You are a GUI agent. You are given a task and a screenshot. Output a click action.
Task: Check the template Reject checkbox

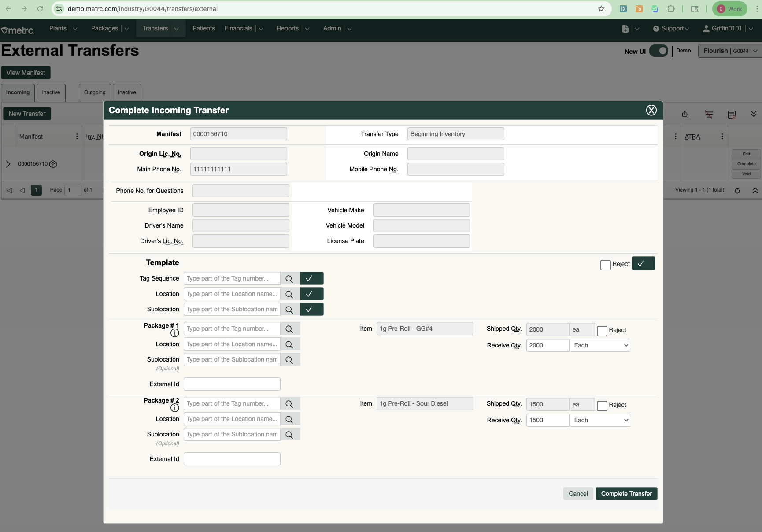[605, 265]
